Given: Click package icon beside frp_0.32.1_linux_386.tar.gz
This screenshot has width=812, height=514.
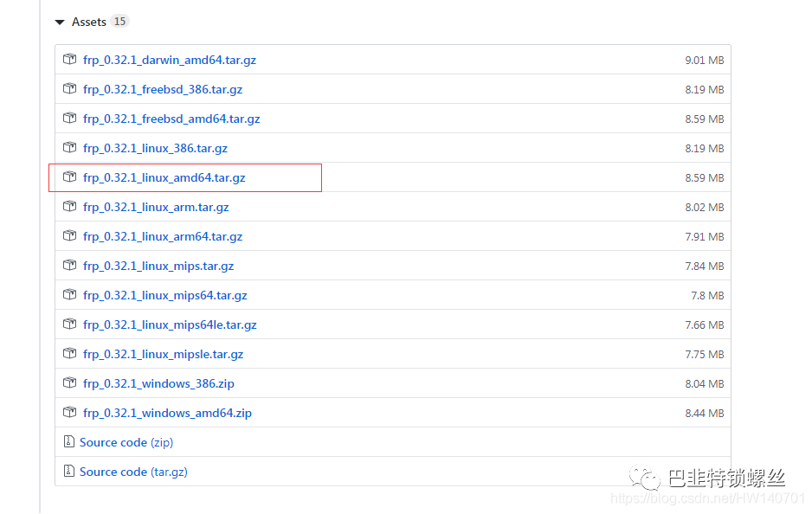Looking at the screenshot, I should click(x=69, y=147).
